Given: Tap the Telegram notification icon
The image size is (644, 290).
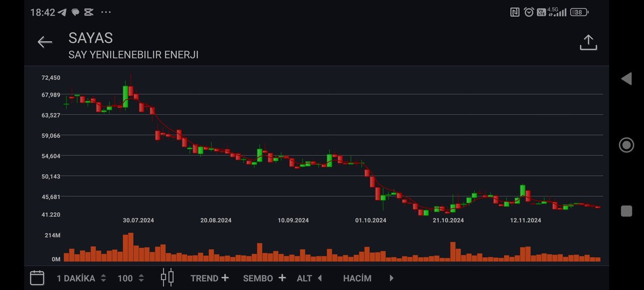Looking at the screenshot, I should pyautogui.click(x=62, y=12).
